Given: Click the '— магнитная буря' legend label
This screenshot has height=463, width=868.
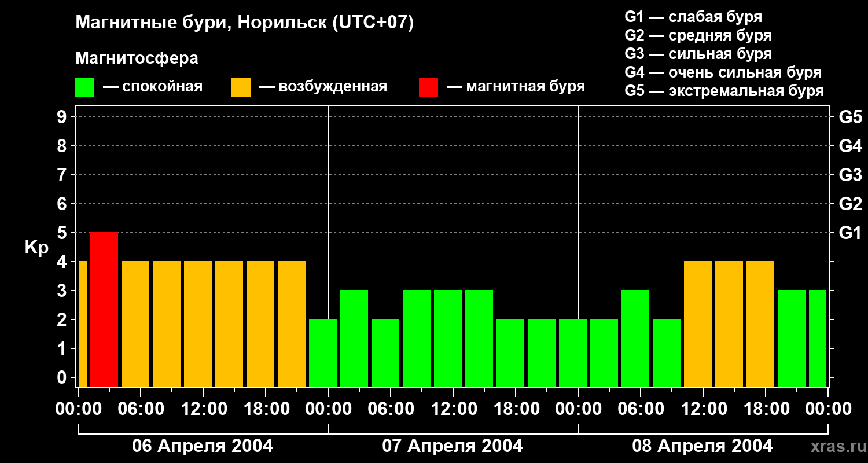Looking at the screenshot, I should (516, 87).
